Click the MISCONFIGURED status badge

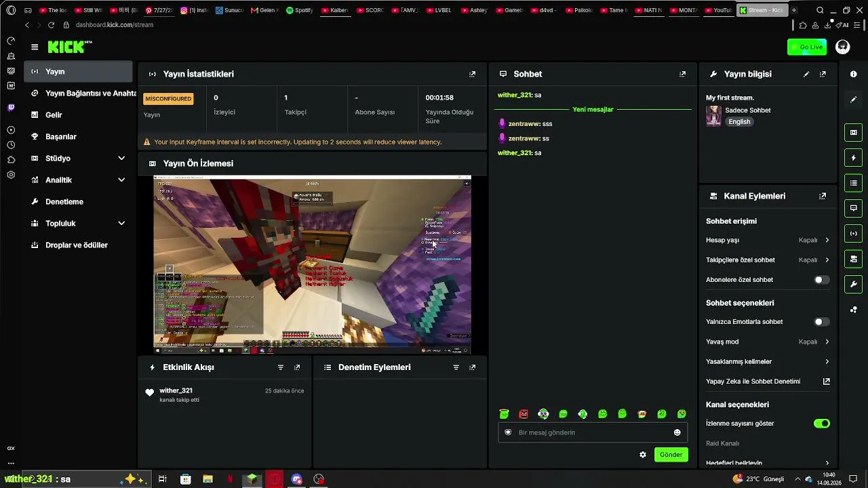[x=168, y=99]
